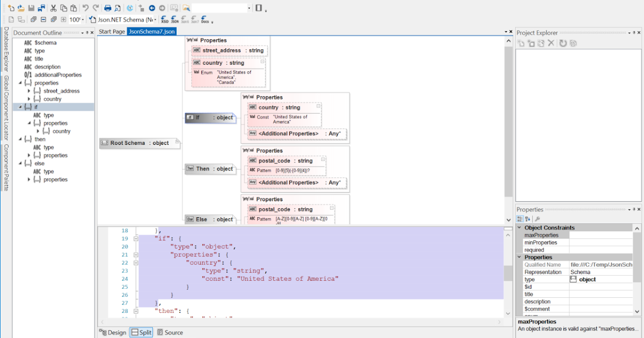Image resolution: width=644 pixels, height=338 pixels.
Task: Click the Paste icon
Action: pyautogui.click(x=74, y=8)
